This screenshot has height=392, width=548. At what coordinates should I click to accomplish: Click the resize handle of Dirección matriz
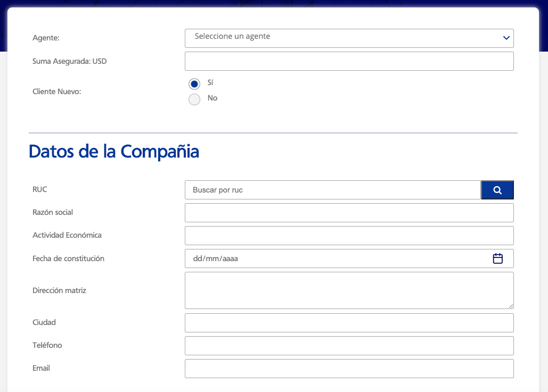coord(511,306)
